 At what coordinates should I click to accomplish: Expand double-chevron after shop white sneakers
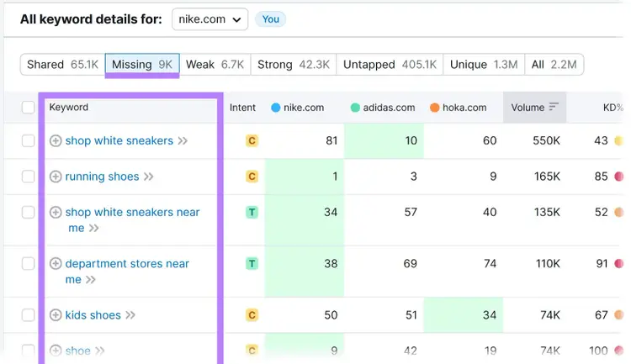pyautogui.click(x=183, y=140)
